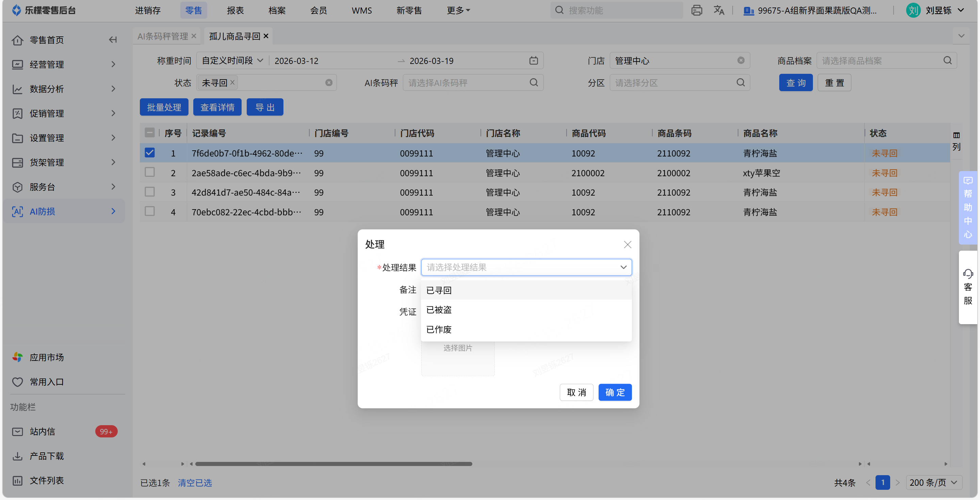
Task: Click the calendar icon in date range
Action: 533,61
